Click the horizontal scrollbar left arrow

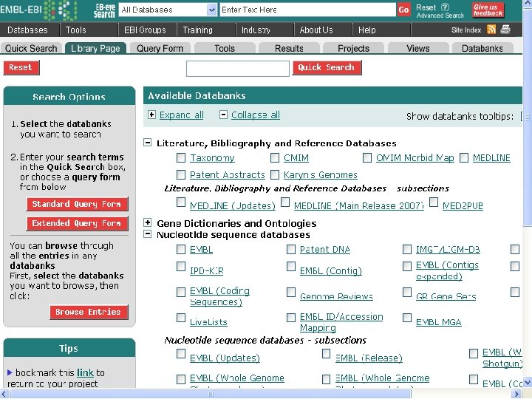point(4,394)
